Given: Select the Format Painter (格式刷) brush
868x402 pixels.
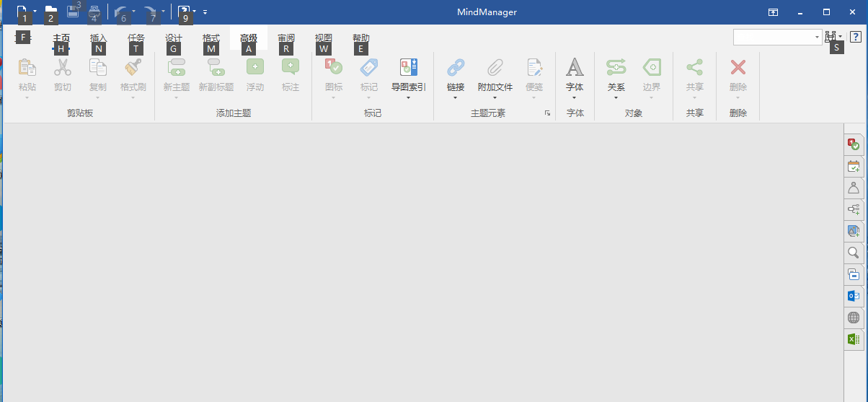Looking at the screenshot, I should (x=133, y=68).
